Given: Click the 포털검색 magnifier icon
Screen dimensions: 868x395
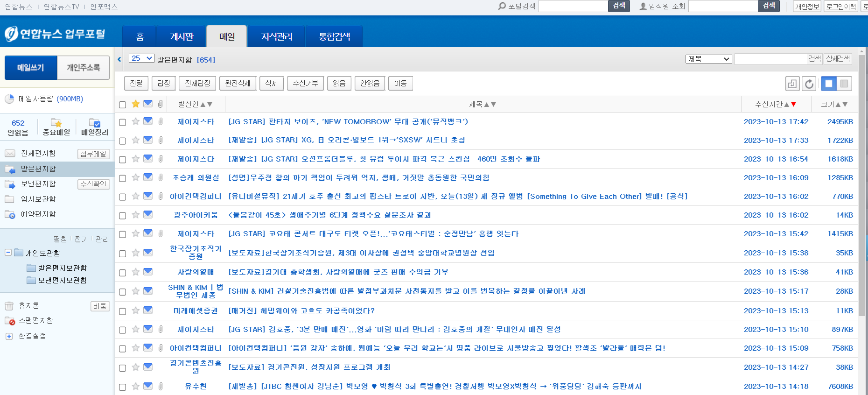Looking at the screenshot, I should (x=502, y=6).
